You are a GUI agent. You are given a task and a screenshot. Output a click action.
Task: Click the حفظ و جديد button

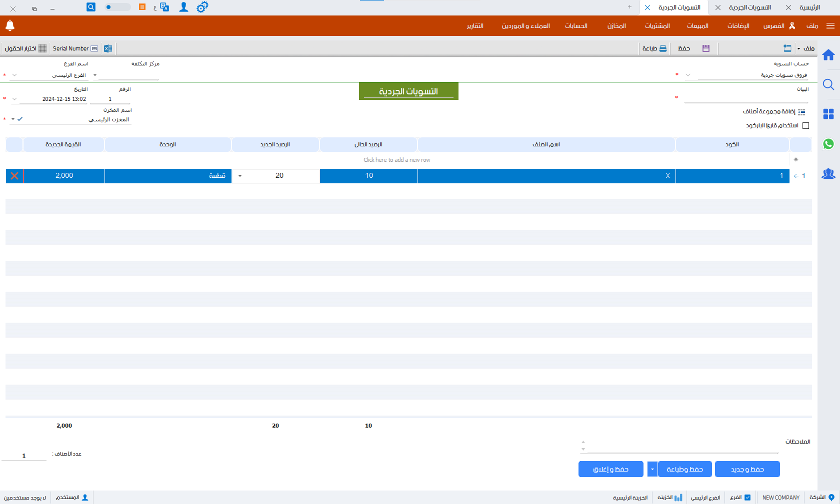pyautogui.click(x=747, y=469)
